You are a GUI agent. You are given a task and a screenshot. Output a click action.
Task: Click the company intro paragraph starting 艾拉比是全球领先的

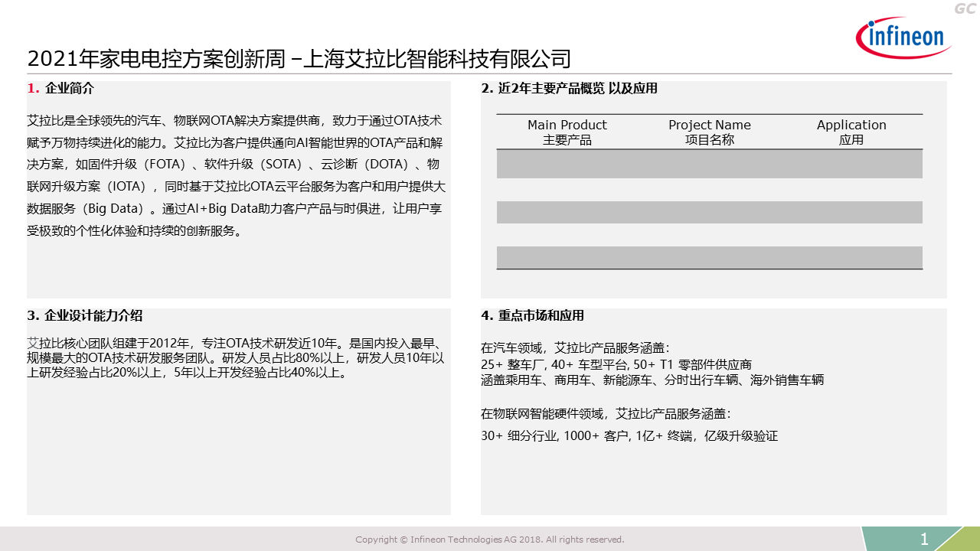coord(237,175)
